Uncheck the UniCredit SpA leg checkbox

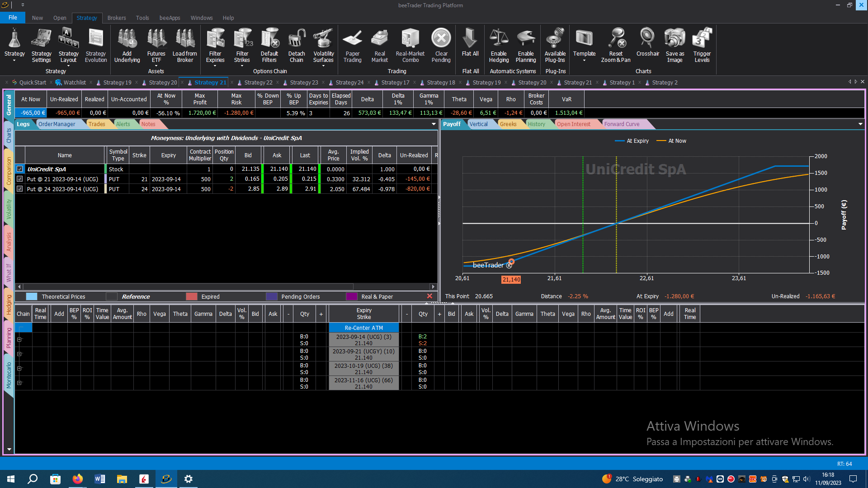20,169
